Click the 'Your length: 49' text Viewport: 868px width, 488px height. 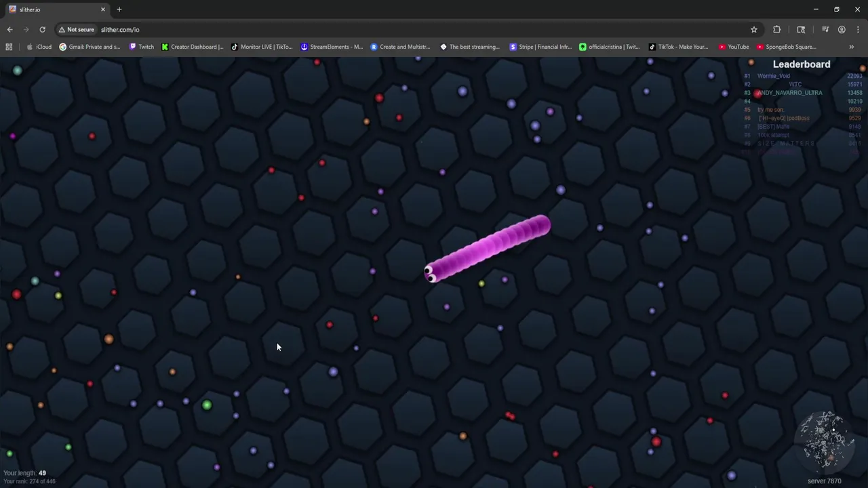[24, 473]
